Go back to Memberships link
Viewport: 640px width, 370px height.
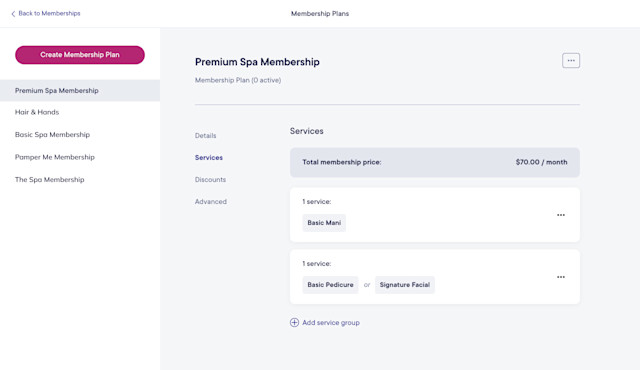(49, 13)
